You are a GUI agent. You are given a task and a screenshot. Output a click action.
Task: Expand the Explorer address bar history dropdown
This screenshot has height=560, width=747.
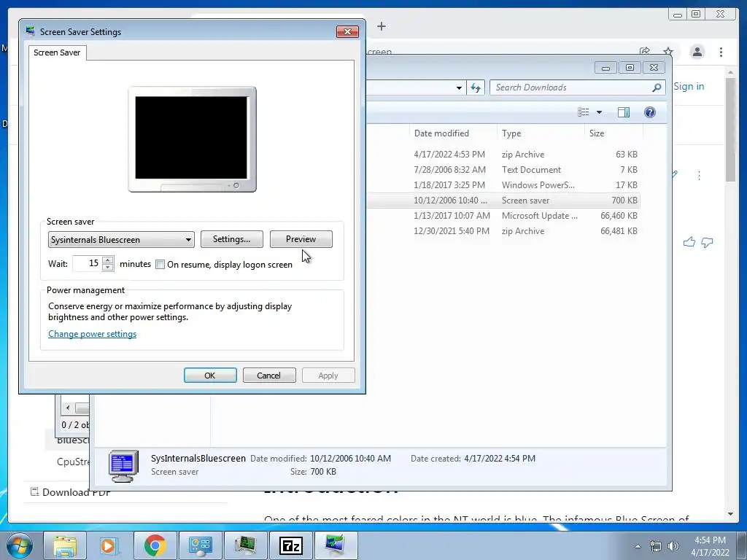(x=459, y=87)
